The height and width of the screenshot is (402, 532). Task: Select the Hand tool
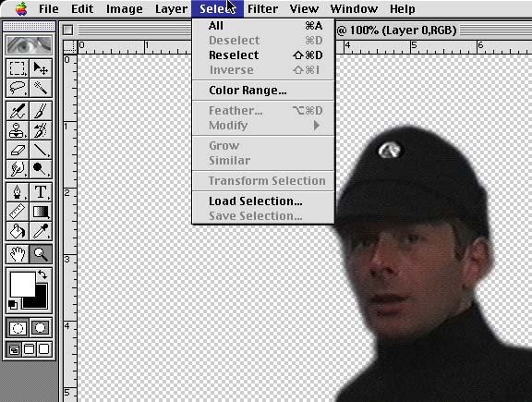[18, 253]
